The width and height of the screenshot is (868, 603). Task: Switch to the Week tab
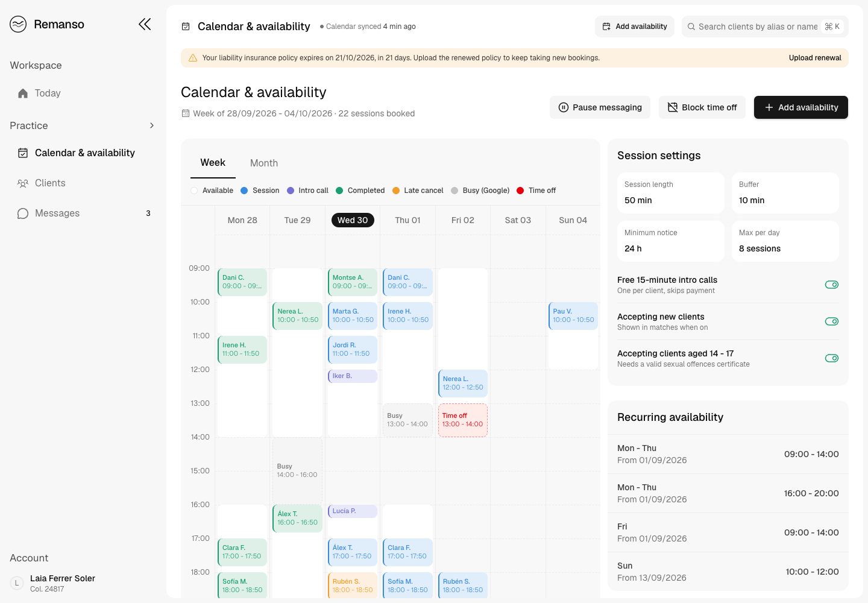tap(213, 163)
